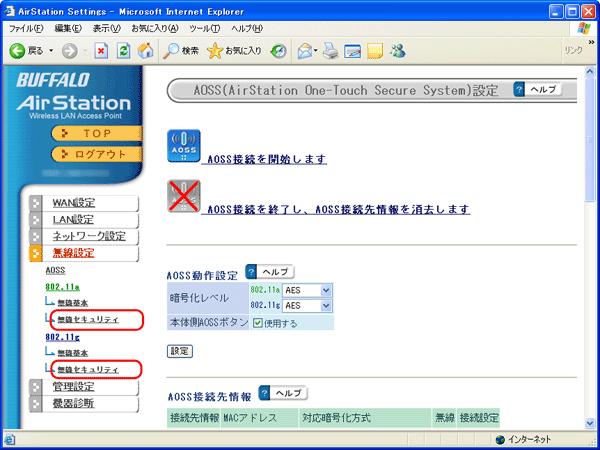Click the インターネット globe zone icon
600x450 pixels.
[500, 439]
